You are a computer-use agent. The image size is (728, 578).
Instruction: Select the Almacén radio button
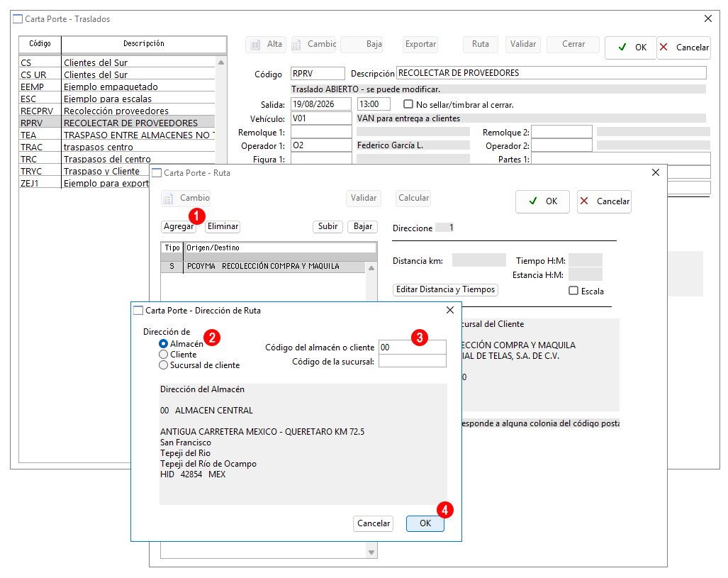click(164, 344)
